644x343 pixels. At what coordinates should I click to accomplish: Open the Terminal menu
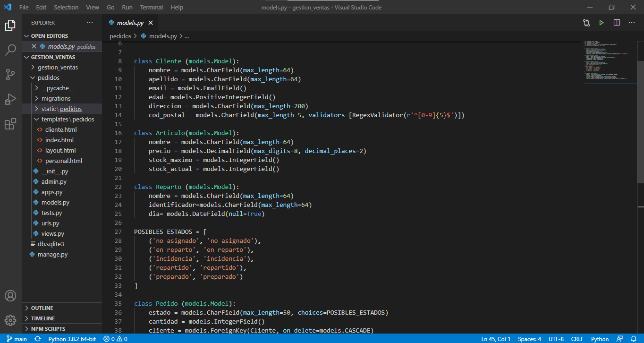point(152,8)
